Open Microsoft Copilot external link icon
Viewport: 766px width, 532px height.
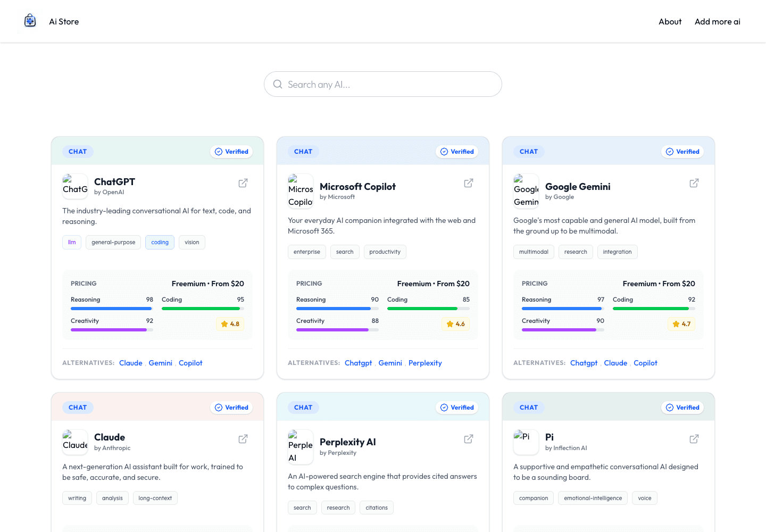pos(469,183)
